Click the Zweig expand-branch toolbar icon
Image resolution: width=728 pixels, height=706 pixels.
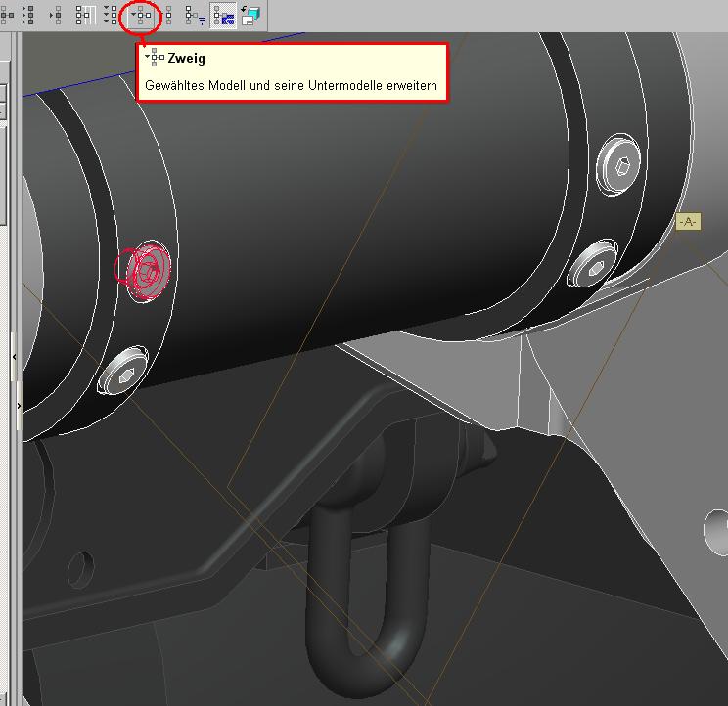141,15
